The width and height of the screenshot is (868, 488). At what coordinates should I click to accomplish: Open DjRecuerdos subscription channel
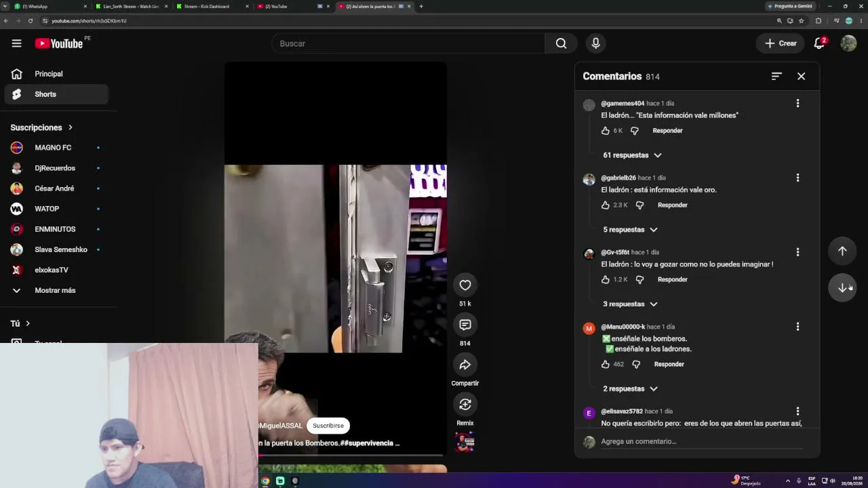pyautogui.click(x=56, y=168)
